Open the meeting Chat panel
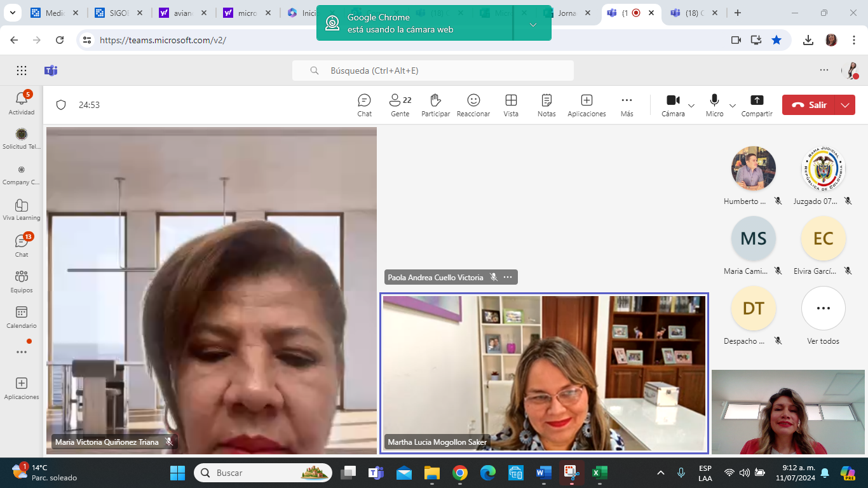 (x=364, y=105)
